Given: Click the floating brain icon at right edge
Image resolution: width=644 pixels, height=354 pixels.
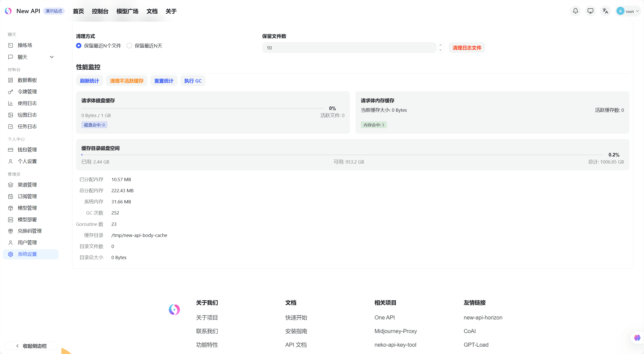Looking at the screenshot, I should pos(637,338).
